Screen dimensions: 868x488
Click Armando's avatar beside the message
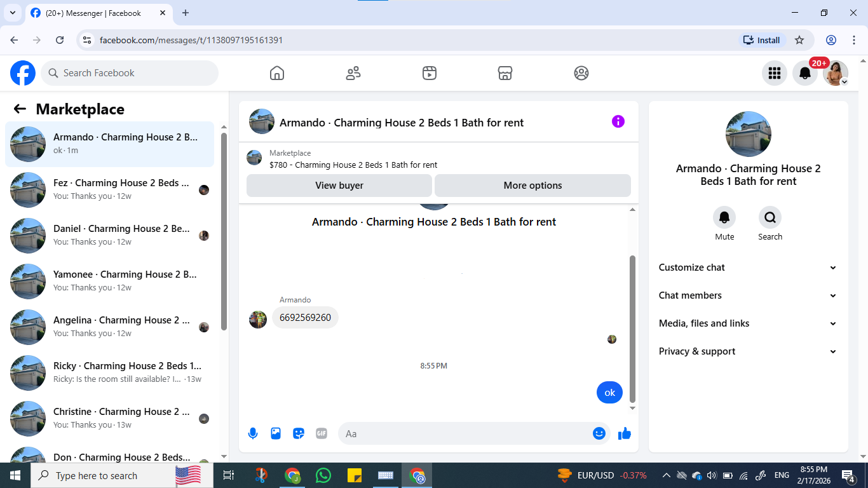258,319
